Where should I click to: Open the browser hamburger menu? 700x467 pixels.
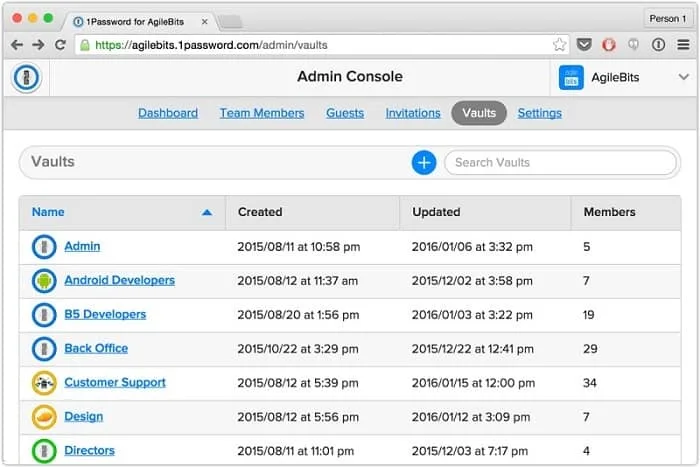coord(683,45)
